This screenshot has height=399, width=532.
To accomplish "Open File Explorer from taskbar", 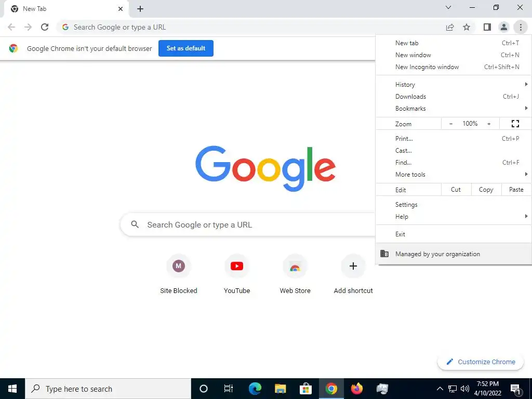I will coord(280,389).
